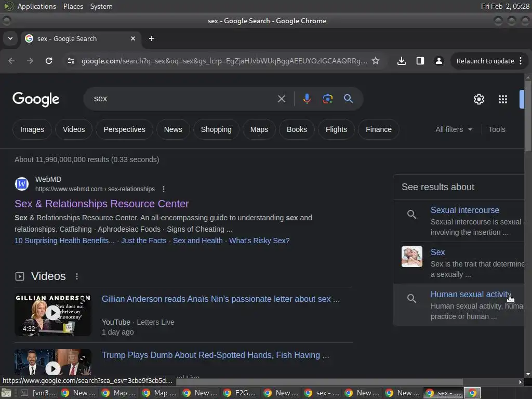The width and height of the screenshot is (532, 399).
Task: Go back to the previous page
Action: click(x=11, y=61)
